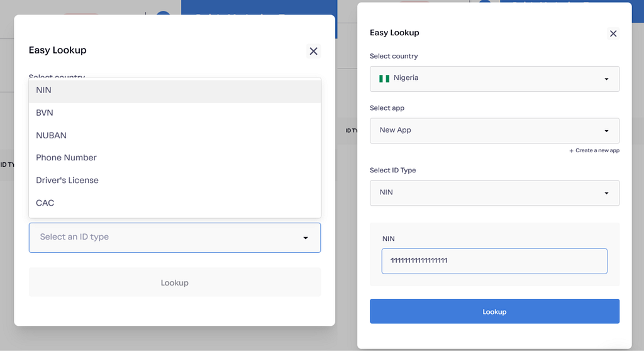644x351 pixels.
Task: Select NUBAN option in the list
Action: coord(175,136)
